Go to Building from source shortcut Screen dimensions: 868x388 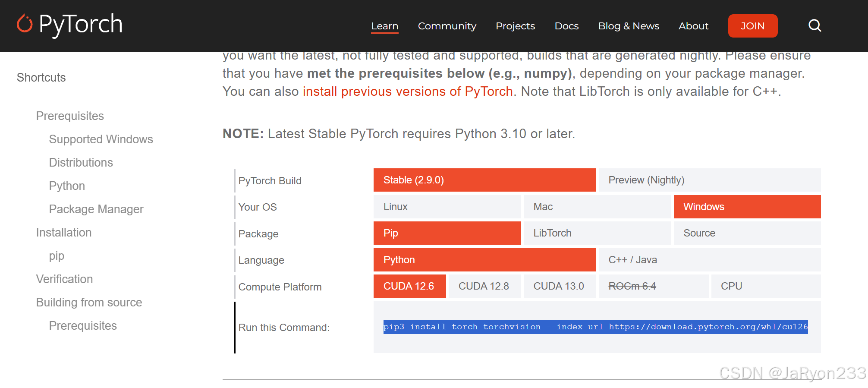pyautogui.click(x=89, y=303)
